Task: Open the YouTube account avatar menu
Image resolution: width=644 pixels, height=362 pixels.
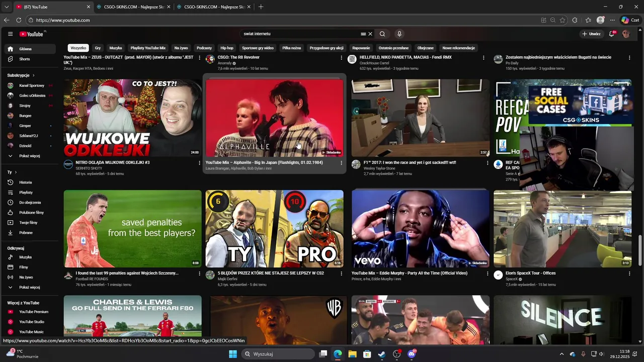Action: coord(626,34)
